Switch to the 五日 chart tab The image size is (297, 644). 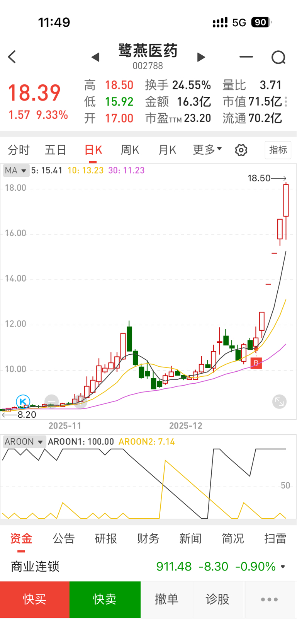(x=56, y=150)
